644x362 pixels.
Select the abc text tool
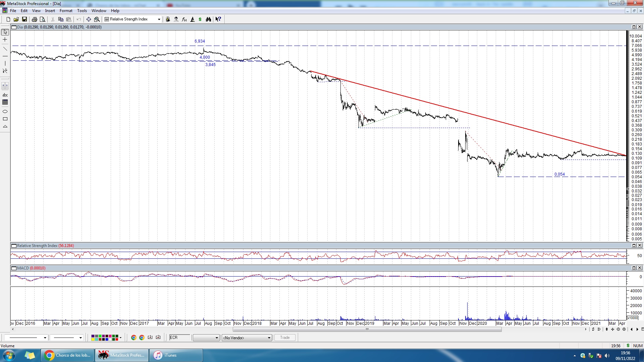coord(5,95)
